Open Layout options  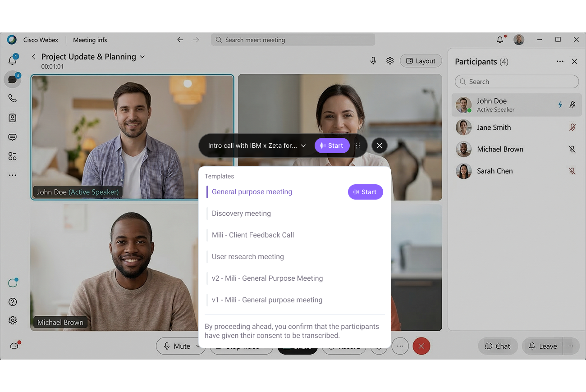pyautogui.click(x=421, y=61)
